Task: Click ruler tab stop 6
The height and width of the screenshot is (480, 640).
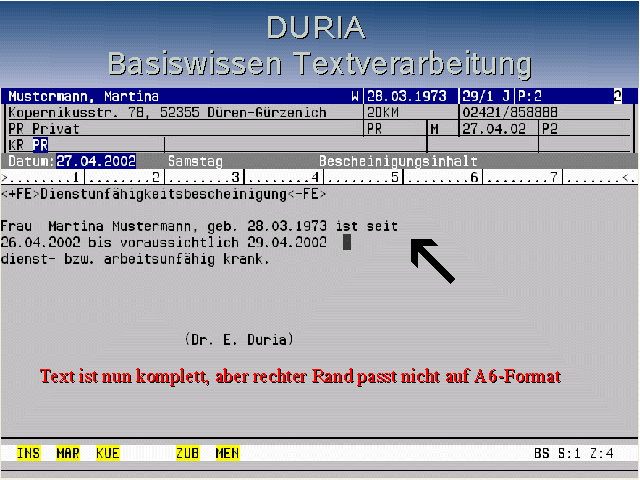Action: [474, 178]
